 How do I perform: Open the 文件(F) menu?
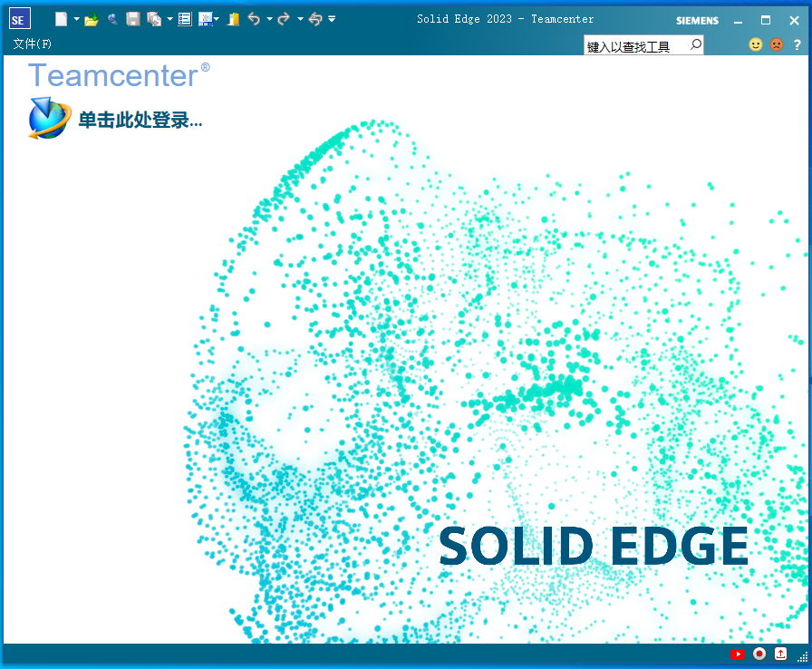[x=32, y=44]
